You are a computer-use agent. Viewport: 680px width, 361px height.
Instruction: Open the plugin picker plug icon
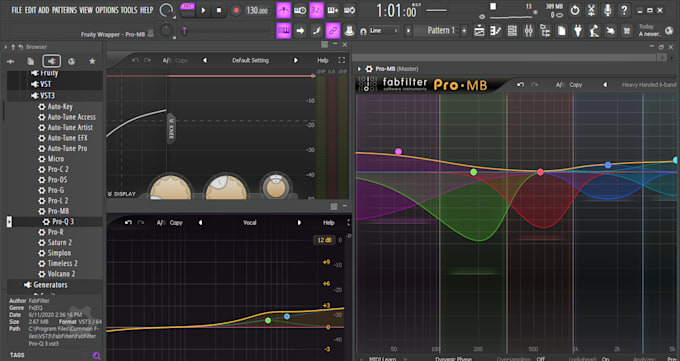tap(578, 31)
